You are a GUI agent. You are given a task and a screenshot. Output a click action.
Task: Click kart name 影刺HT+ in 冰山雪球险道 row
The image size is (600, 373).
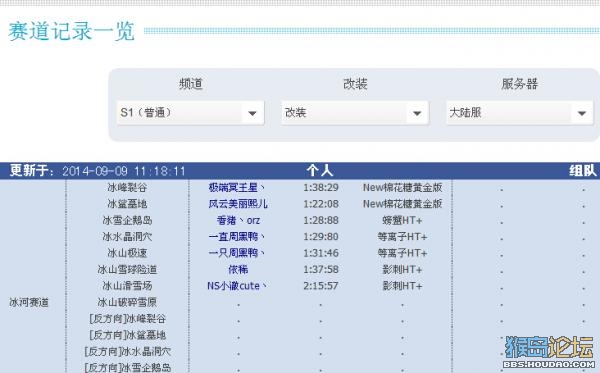click(403, 270)
